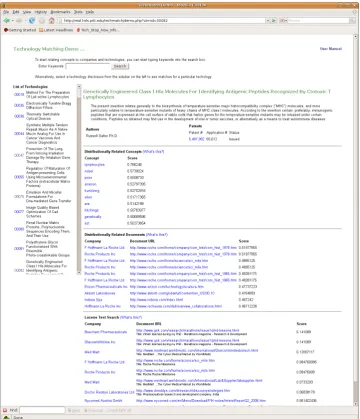This screenshot has width=360, height=419.
Task: Open the Edit menu
Action: (x=16, y=12)
